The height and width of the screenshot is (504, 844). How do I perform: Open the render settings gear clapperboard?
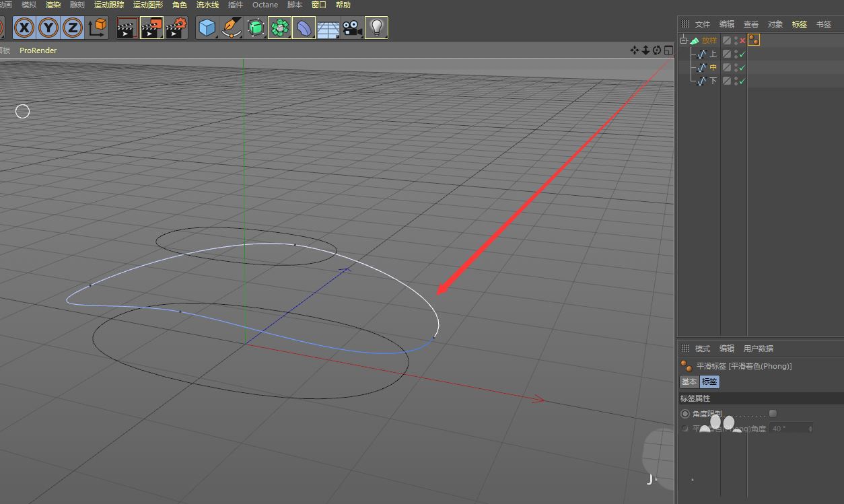(176, 28)
